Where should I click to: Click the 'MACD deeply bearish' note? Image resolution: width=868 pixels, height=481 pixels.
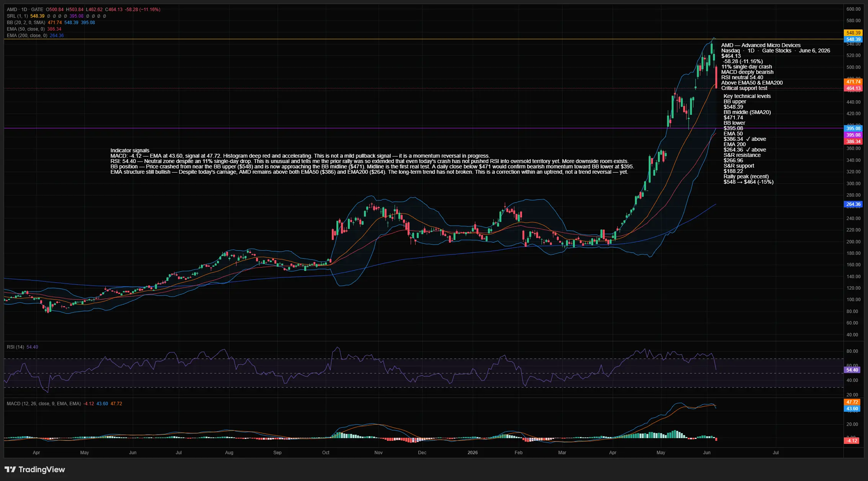coord(747,72)
